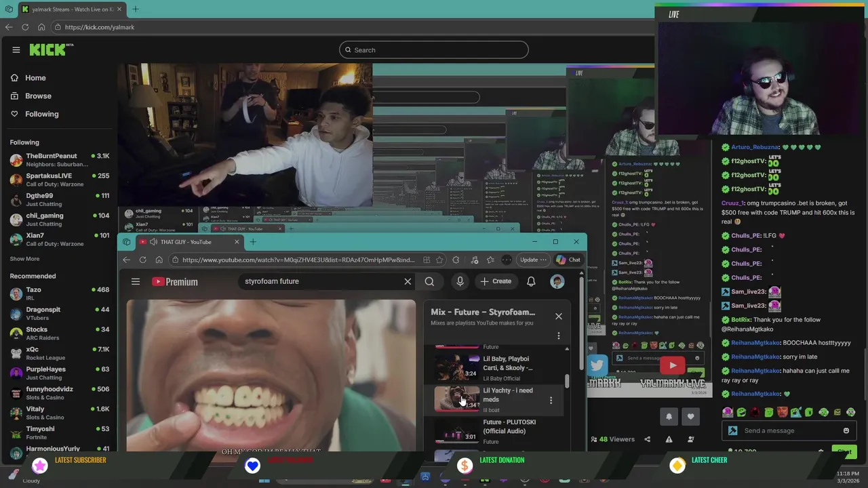Open a new tab in Kick browser window

point(135,9)
